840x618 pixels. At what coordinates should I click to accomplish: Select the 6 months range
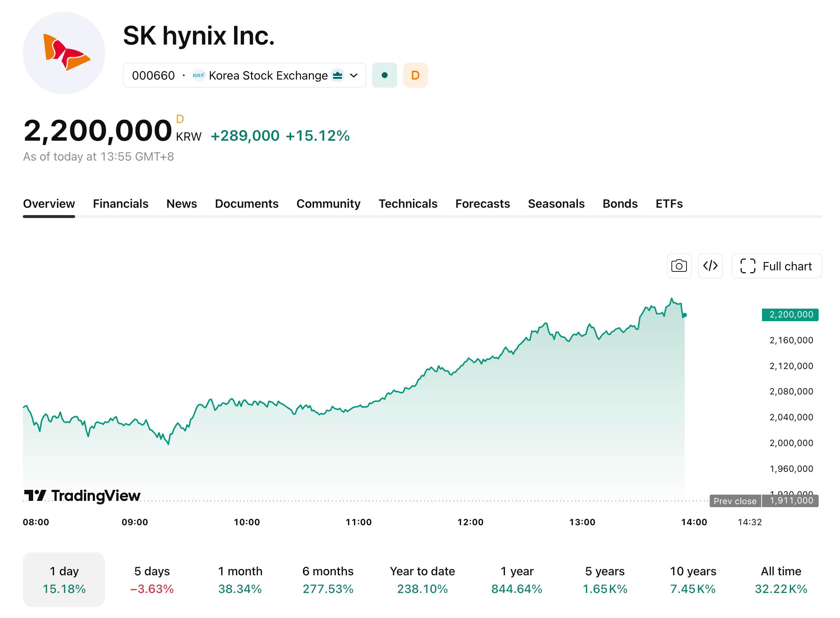[x=328, y=579]
